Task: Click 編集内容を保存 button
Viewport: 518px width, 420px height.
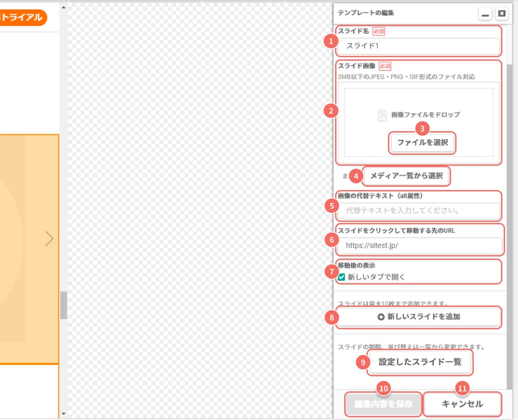Action: tap(383, 404)
